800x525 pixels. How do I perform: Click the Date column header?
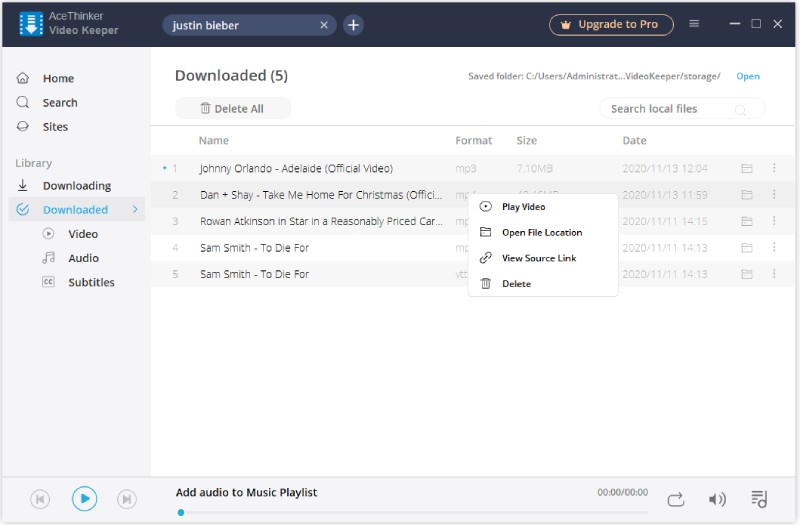634,140
